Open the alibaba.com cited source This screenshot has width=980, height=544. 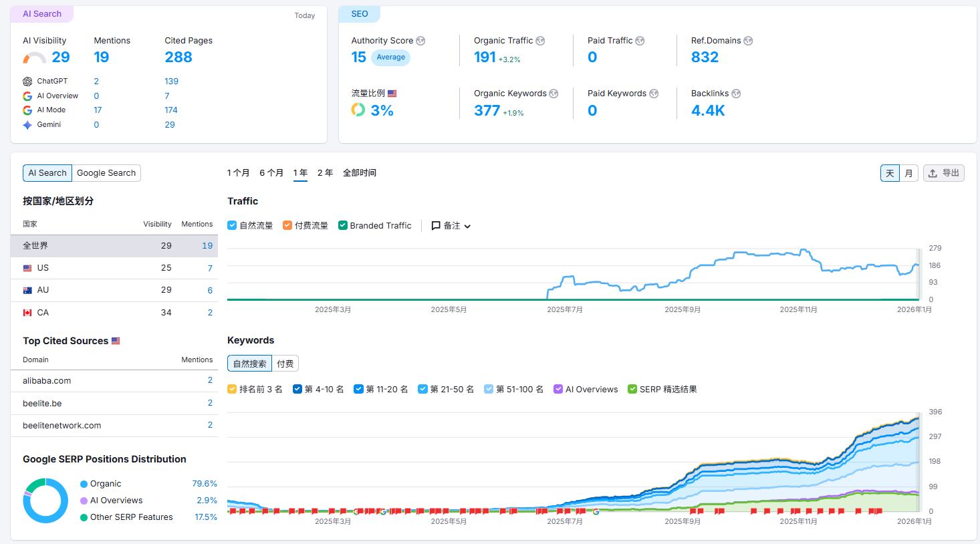click(47, 381)
